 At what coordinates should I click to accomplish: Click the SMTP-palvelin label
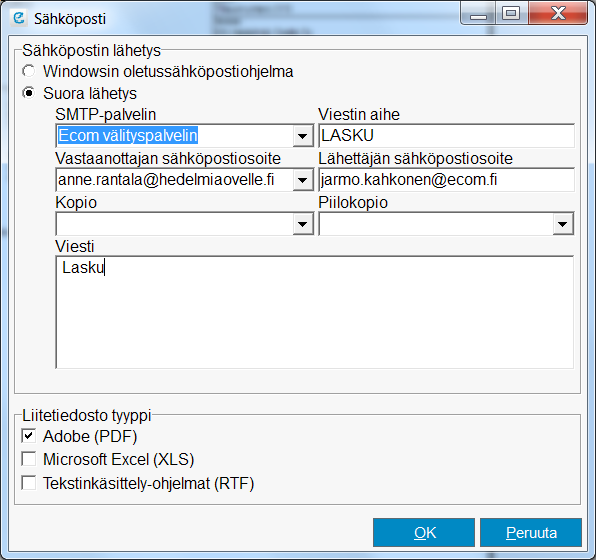(x=106, y=114)
